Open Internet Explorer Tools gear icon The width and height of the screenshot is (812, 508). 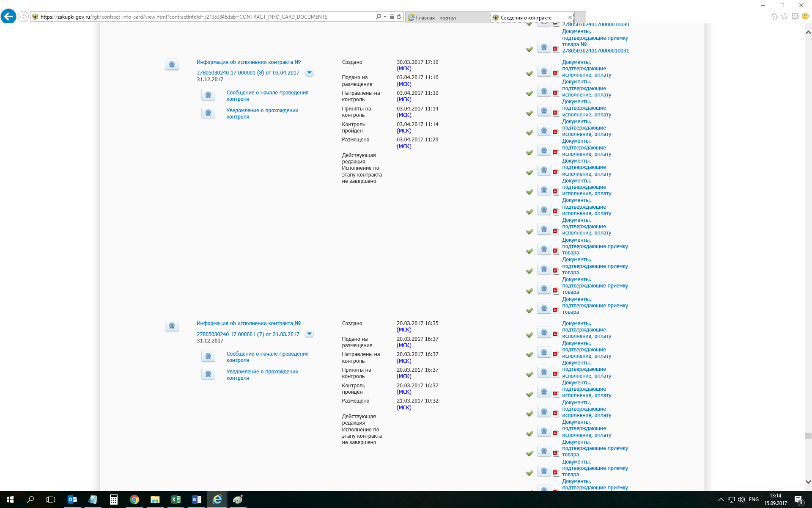[795, 17]
